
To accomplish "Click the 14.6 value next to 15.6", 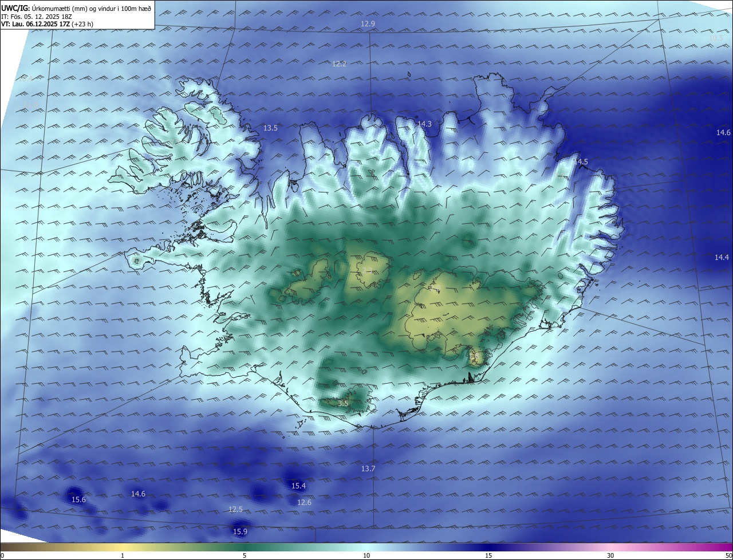I will tap(138, 494).
